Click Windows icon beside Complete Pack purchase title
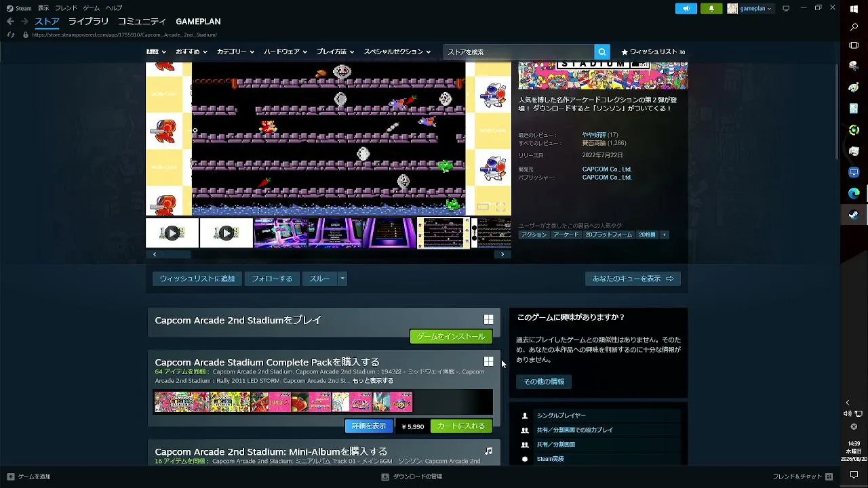 point(488,362)
